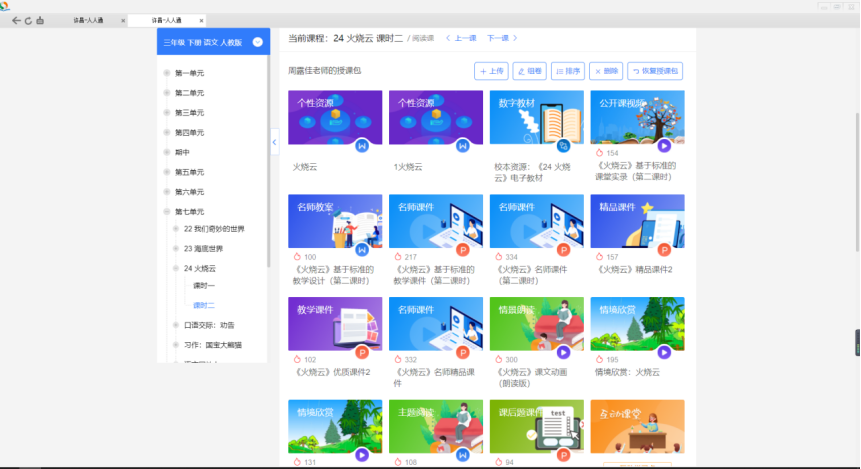Viewport: 861px width, 469px height.
Task: Expand the 第一单元 tree node
Action: tap(167, 73)
